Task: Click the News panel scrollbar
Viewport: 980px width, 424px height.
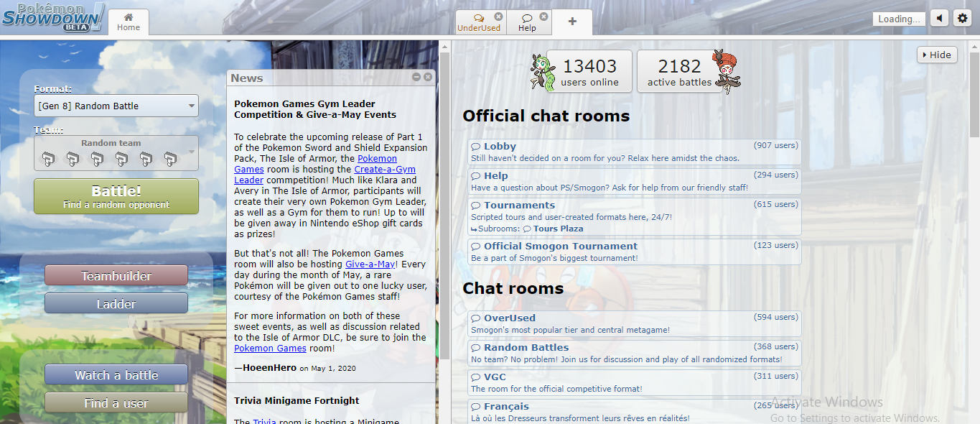Action: pos(444,206)
